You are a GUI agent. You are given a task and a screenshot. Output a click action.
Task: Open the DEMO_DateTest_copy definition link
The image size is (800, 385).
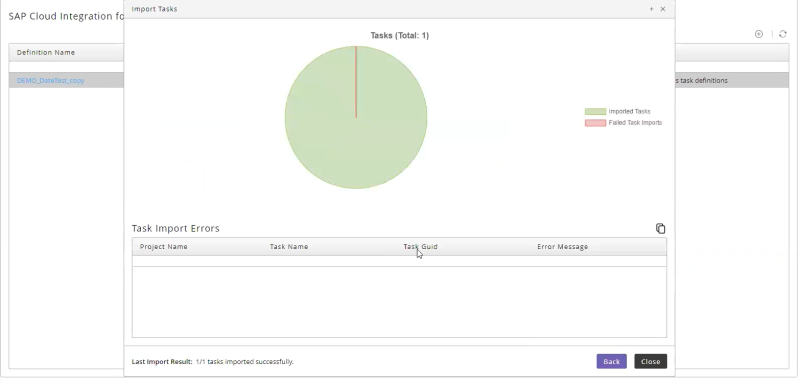point(51,81)
